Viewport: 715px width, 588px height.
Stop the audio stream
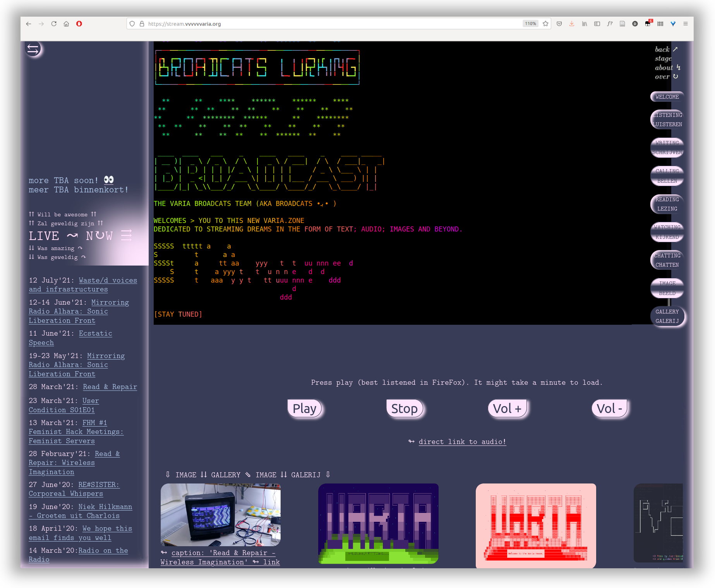(405, 408)
